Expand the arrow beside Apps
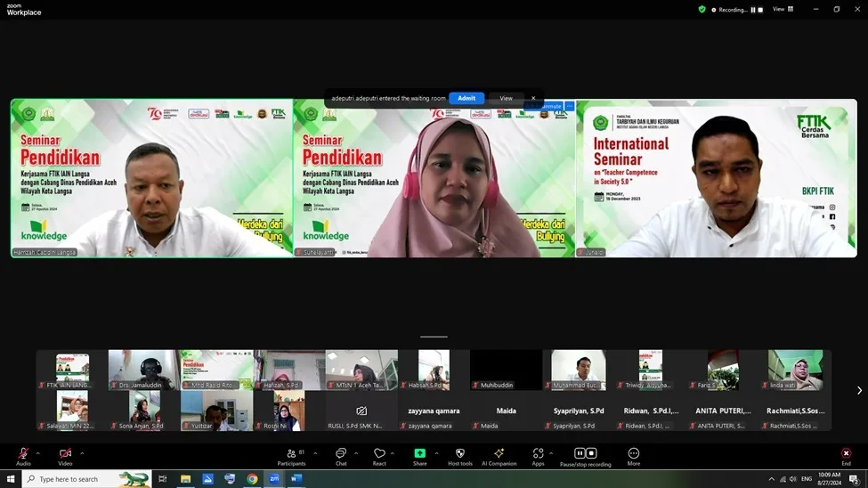The height and width of the screenshot is (488, 868). click(x=551, y=453)
